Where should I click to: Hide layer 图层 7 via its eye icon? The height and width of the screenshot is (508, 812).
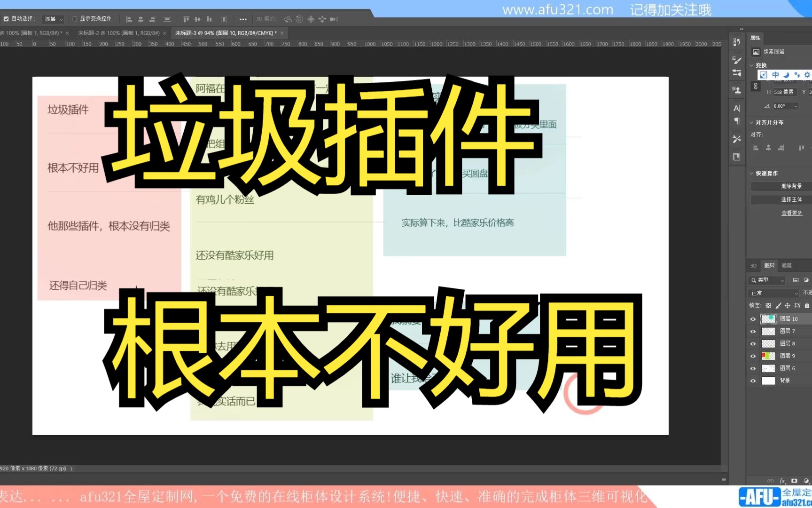(x=753, y=332)
